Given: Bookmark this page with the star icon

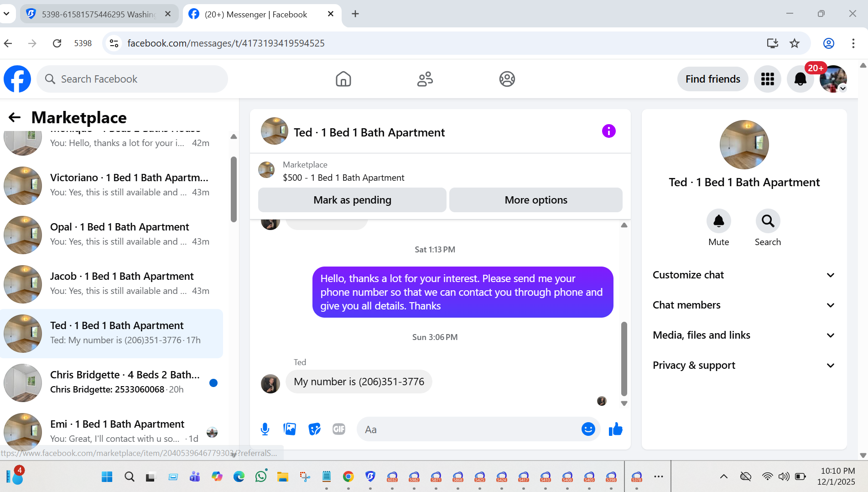Looking at the screenshot, I should coord(795,43).
